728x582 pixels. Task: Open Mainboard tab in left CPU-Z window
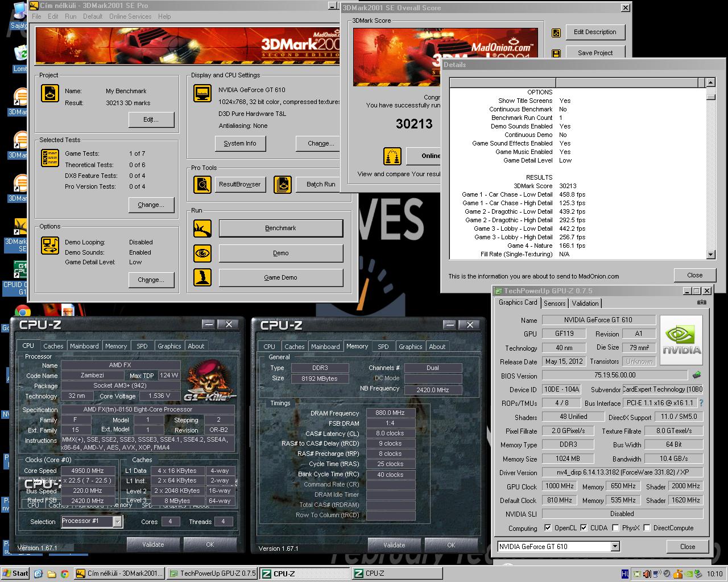tap(84, 346)
